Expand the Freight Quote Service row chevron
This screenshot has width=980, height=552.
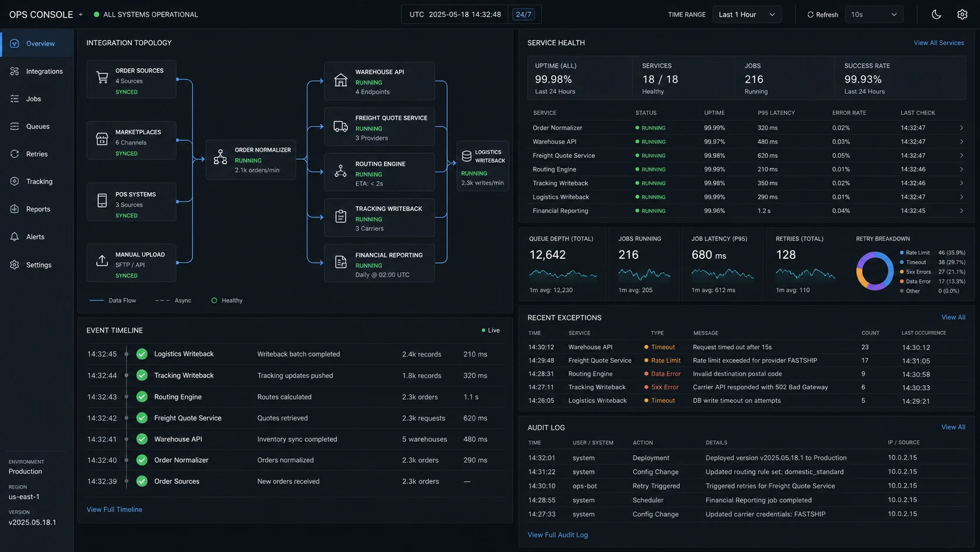point(961,155)
